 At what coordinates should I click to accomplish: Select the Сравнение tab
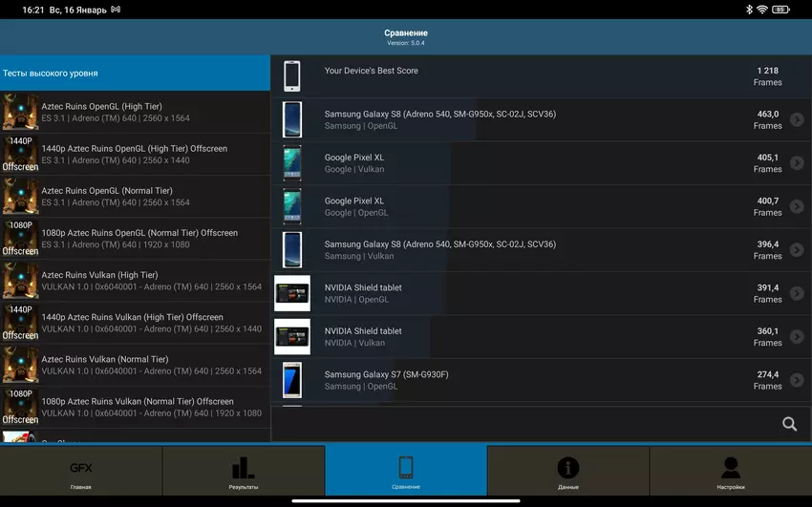tap(406, 470)
